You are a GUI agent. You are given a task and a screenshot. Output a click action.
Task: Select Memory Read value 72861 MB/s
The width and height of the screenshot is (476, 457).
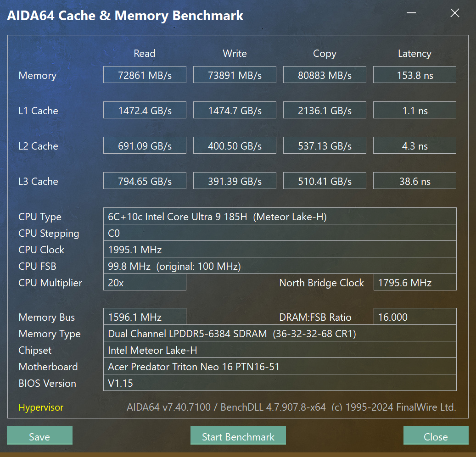(145, 75)
